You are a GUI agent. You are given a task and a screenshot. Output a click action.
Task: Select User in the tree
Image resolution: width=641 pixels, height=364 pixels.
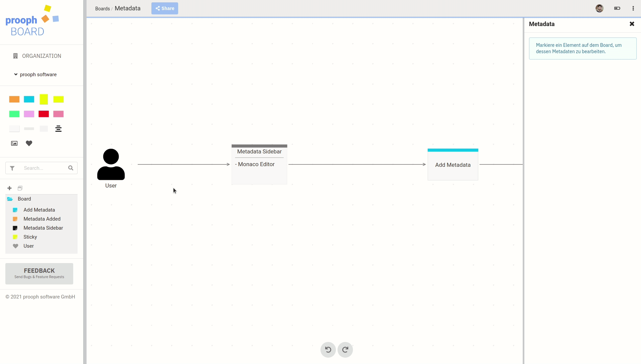[x=28, y=246]
